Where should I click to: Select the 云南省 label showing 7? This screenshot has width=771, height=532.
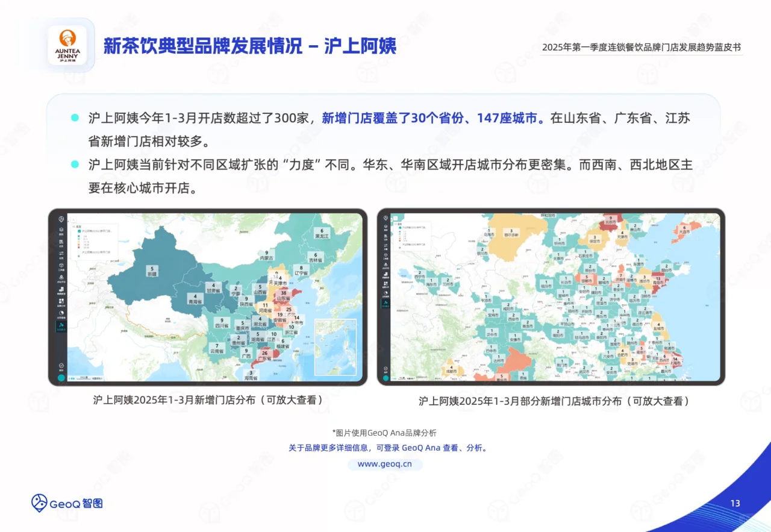[217, 348]
